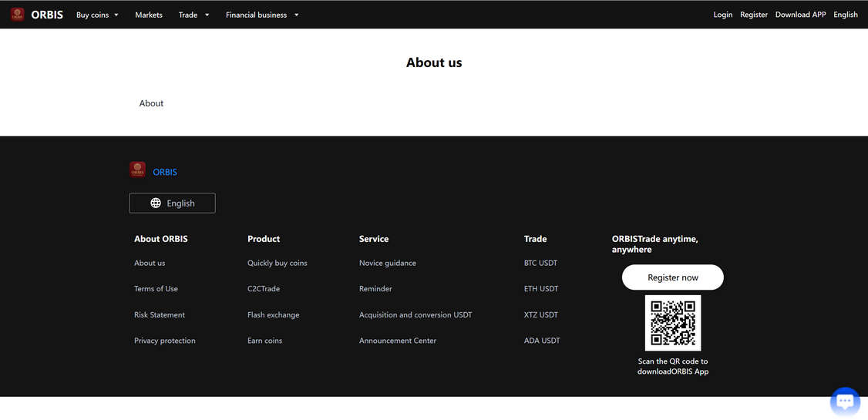Open the C2CTrade link

click(264, 289)
